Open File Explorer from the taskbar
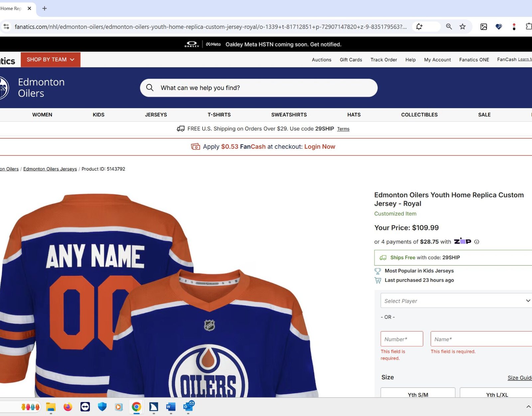The image size is (532, 416). click(51, 407)
